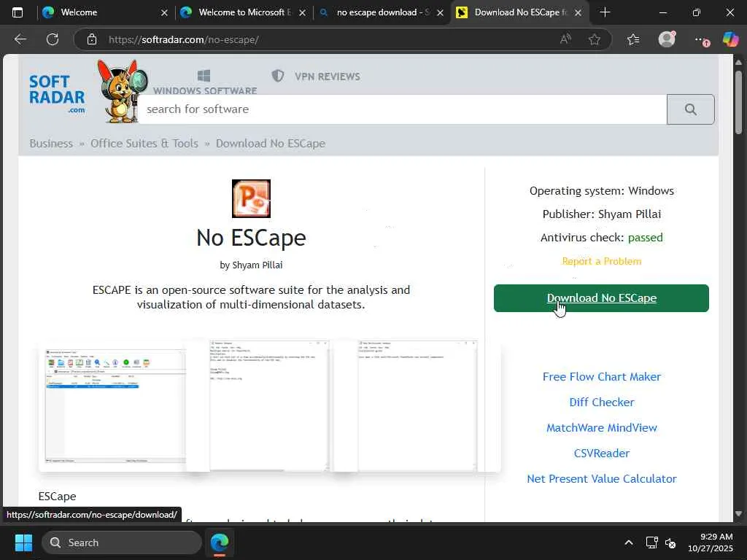Switch to the Welcome tab
Screen dimensions: 747x560
[106, 12]
